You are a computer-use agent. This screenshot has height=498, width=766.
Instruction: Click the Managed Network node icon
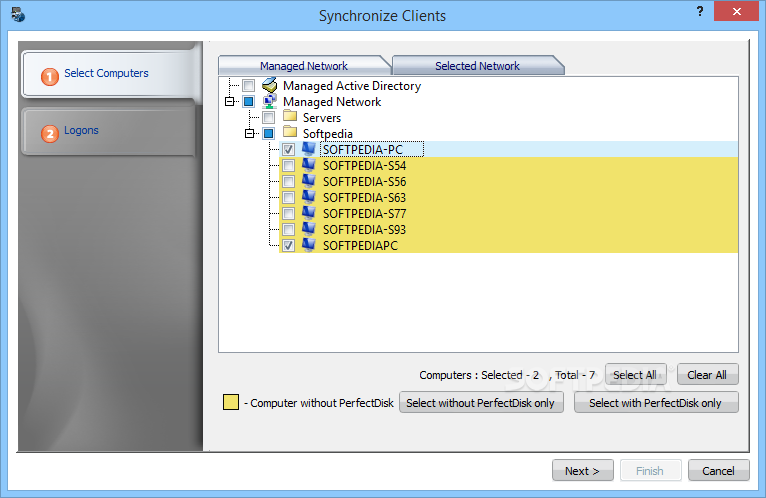[270, 101]
